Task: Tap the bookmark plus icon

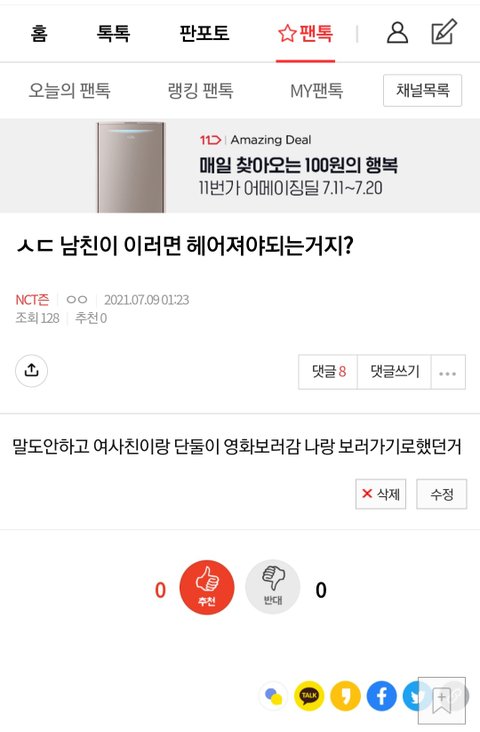Action: 442,701
